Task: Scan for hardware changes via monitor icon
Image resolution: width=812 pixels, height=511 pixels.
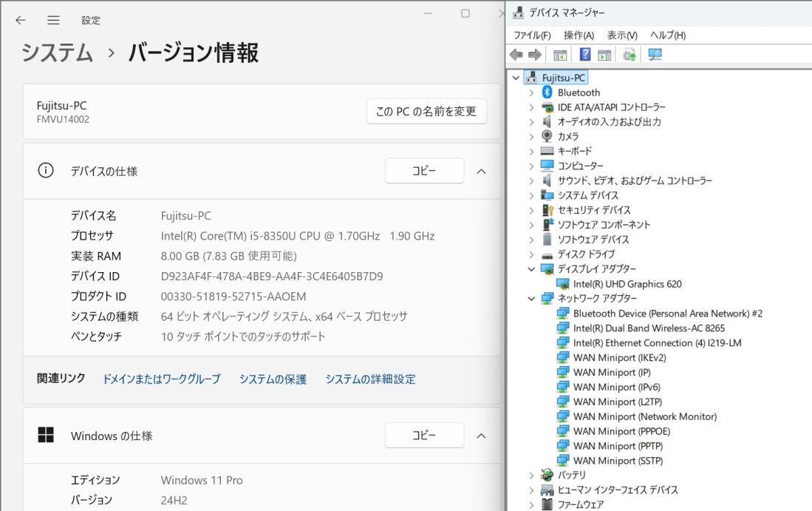Action: tap(655, 55)
